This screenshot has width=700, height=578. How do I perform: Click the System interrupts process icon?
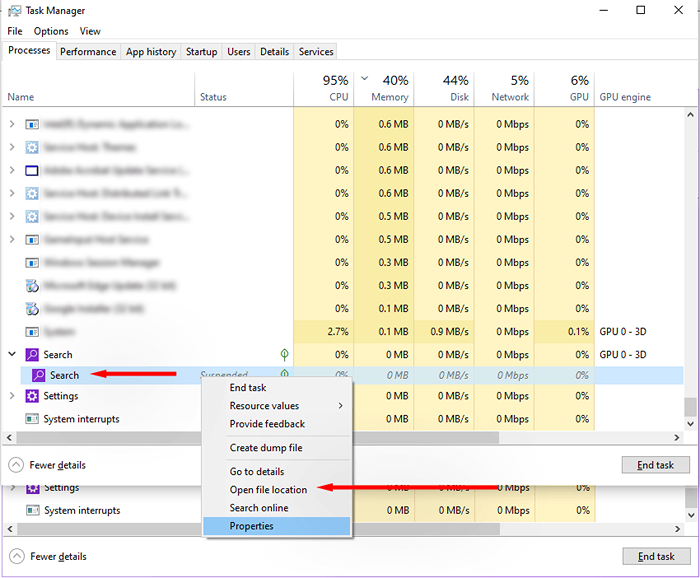32,419
